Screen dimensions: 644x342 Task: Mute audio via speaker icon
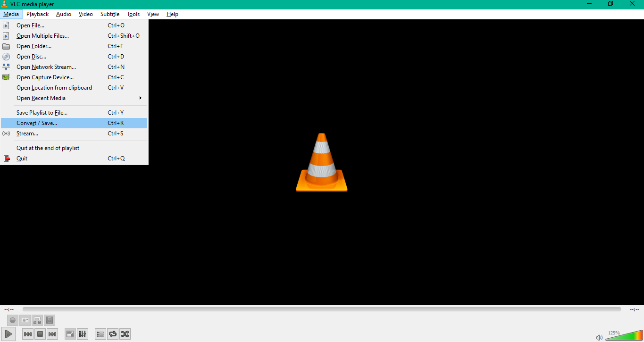point(599,337)
